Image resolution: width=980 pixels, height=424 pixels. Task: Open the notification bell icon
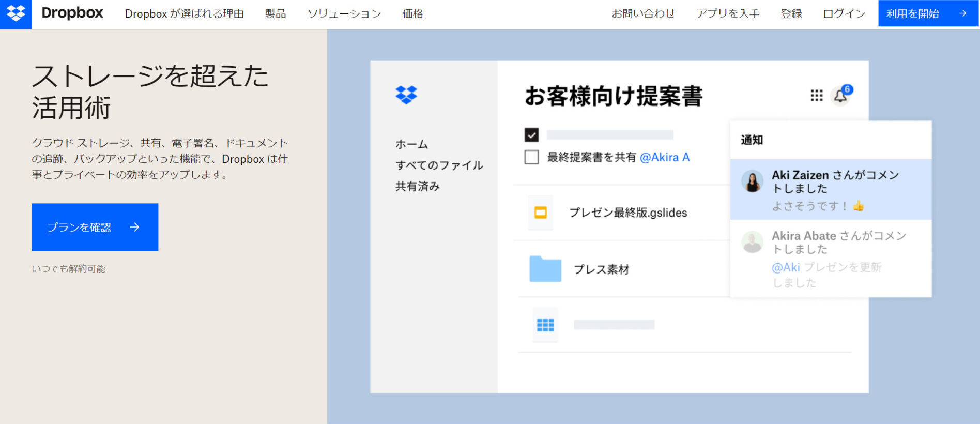point(840,96)
